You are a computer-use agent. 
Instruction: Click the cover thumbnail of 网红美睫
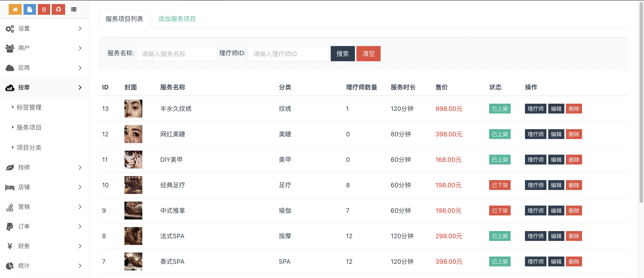(133, 134)
